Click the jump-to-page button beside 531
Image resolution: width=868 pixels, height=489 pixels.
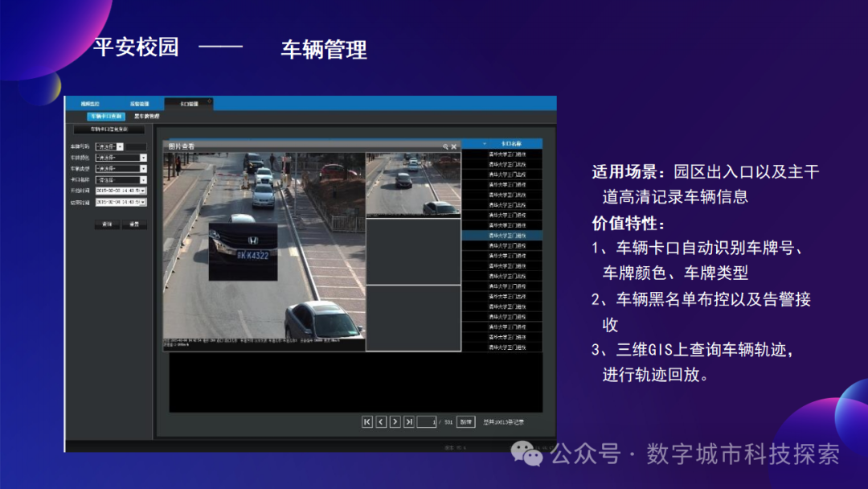point(465,422)
